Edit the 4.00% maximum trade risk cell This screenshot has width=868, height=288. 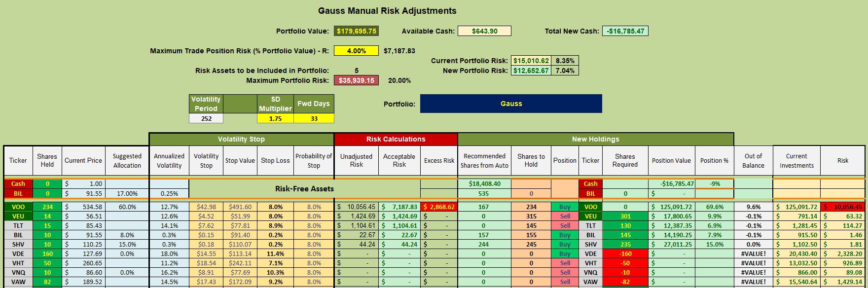356,51
